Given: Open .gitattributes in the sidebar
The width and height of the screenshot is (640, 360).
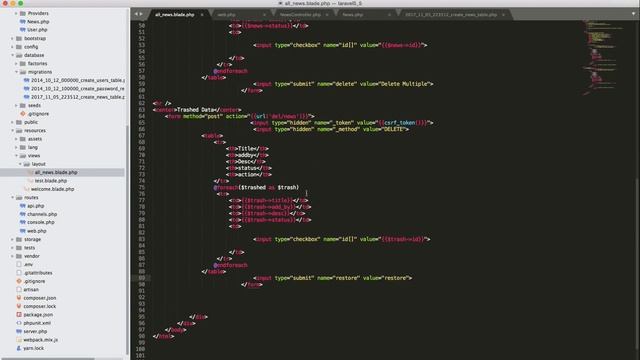Looking at the screenshot, I should coord(38,273).
